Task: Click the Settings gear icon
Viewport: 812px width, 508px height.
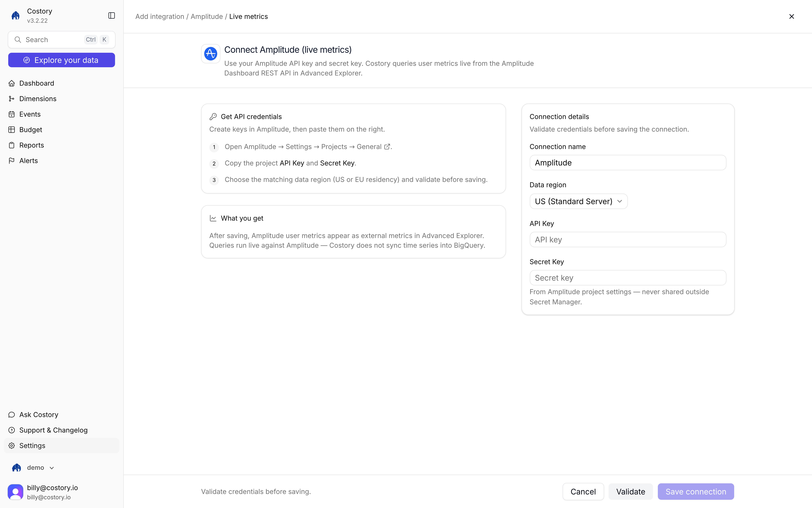Action: point(12,445)
